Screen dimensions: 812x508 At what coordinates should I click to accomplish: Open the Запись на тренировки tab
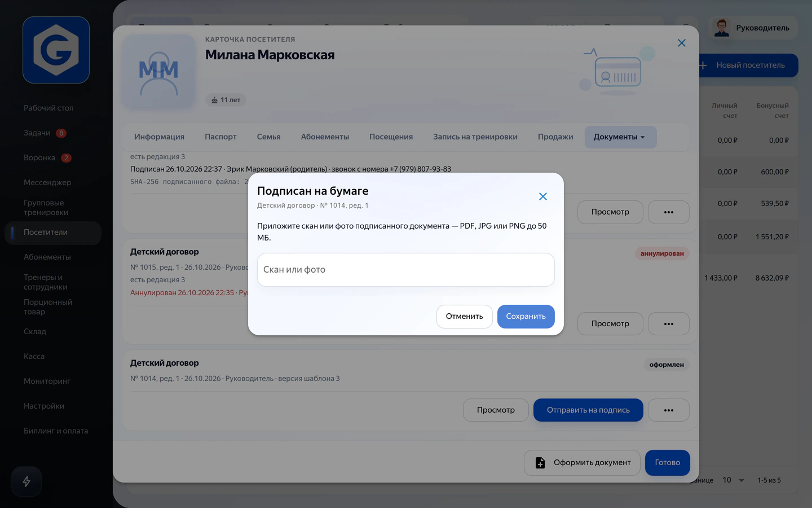pos(475,137)
